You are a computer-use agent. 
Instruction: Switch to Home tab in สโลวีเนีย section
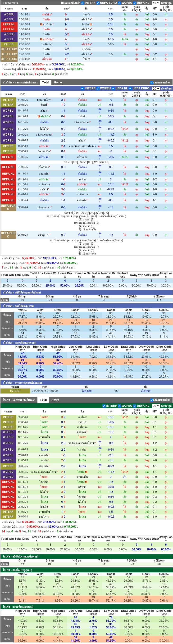click(58, 82)
